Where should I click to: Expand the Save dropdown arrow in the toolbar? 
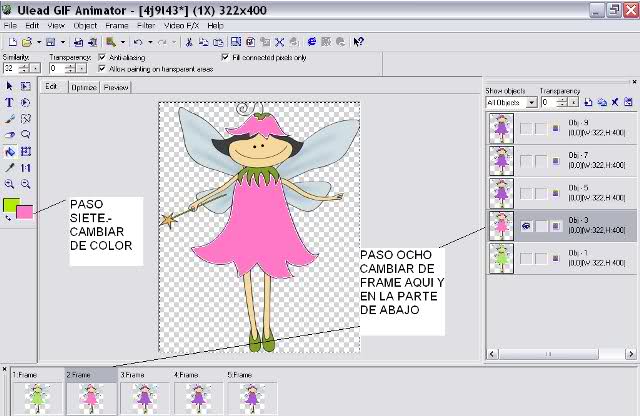[62, 42]
